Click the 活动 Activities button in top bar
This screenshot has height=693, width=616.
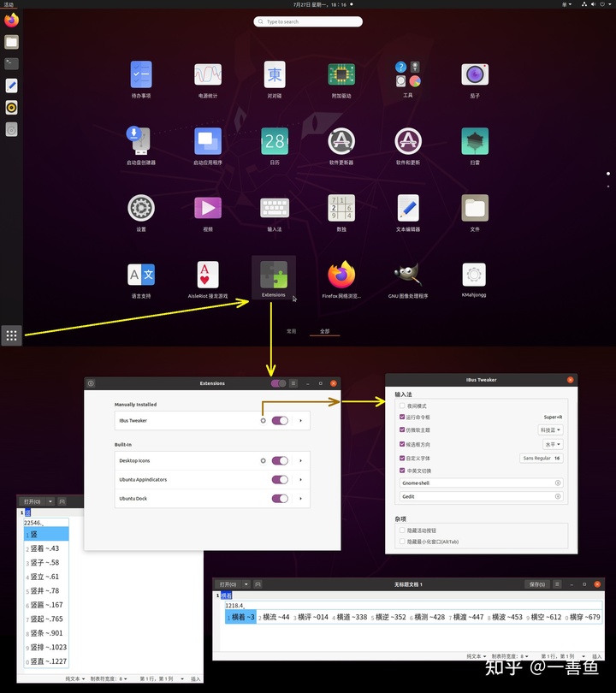point(9,4)
